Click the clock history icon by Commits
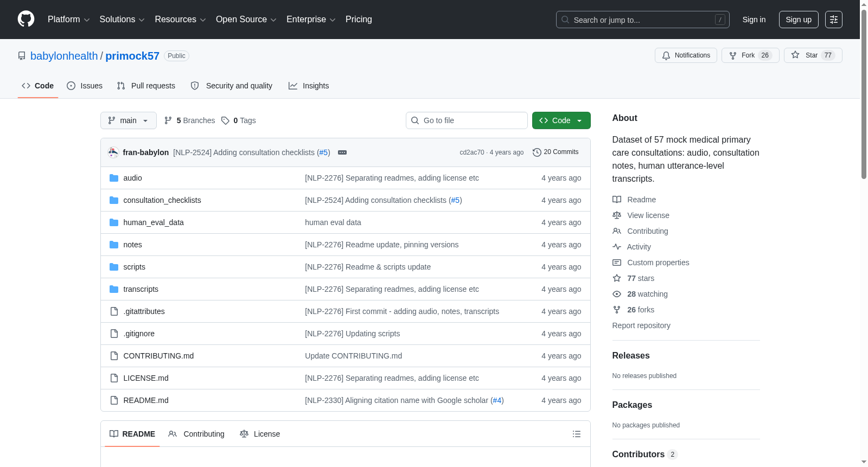Viewport: 868px width, 467px height. point(537,152)
